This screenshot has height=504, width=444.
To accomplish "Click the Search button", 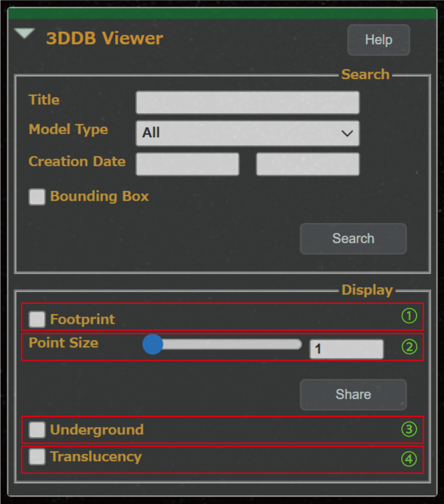I will click(353, 238).
